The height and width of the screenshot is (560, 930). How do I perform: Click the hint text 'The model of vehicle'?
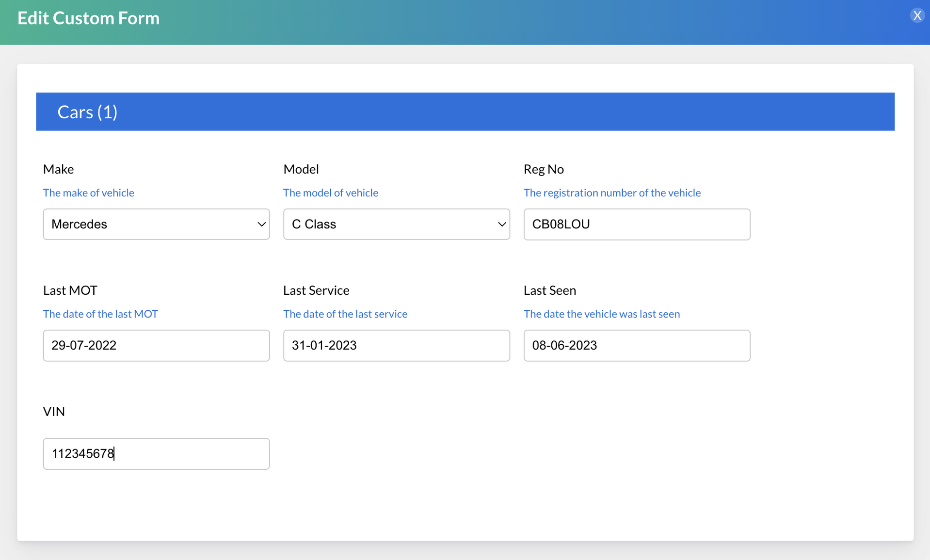pos(330,193)
